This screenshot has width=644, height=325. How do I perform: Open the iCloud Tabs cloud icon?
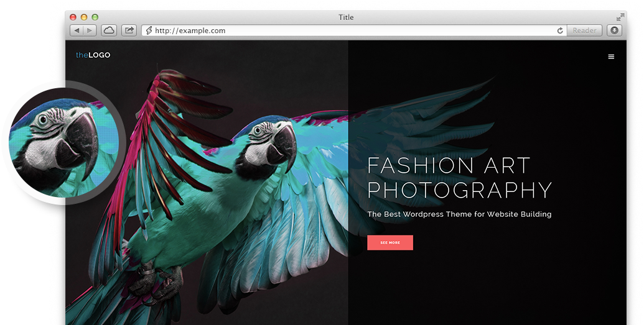pyautogui.click(x=109, y=30)
